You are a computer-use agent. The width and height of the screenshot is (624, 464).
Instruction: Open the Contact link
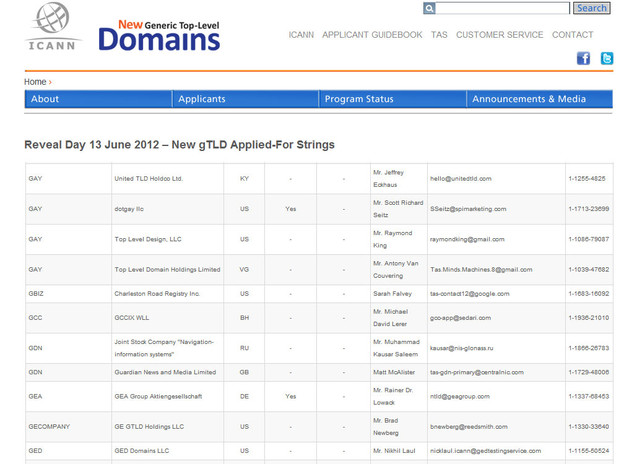(572, 35)
